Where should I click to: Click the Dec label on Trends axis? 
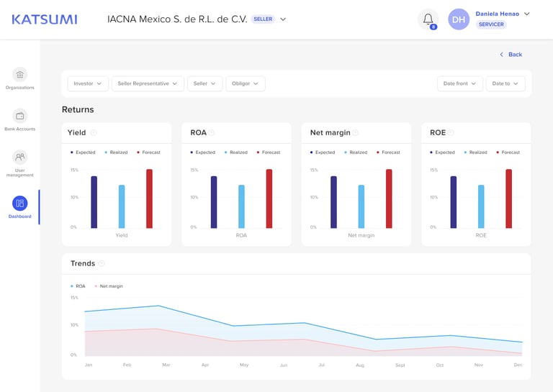pyautogui.click(x=518, y=365)
